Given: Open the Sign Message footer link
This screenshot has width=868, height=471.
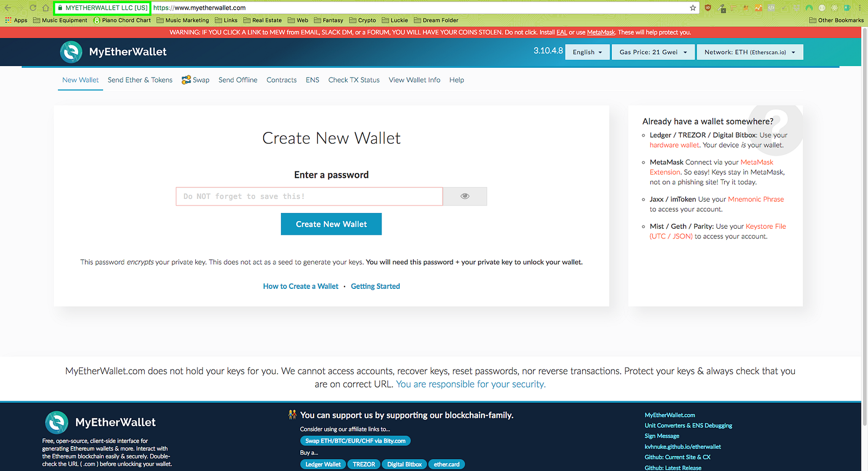Looking at the screenshot, I should click(662, 436).
